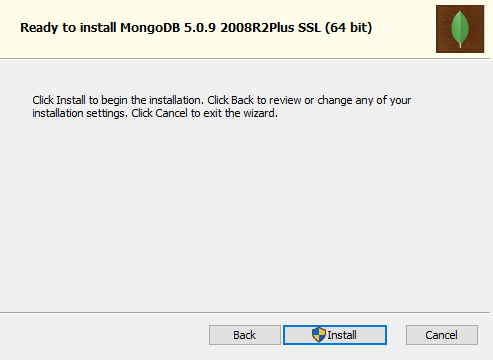Click "installation settings" text in the paragraph
Screen dimensions: 493x360
(x=80, y=113)
